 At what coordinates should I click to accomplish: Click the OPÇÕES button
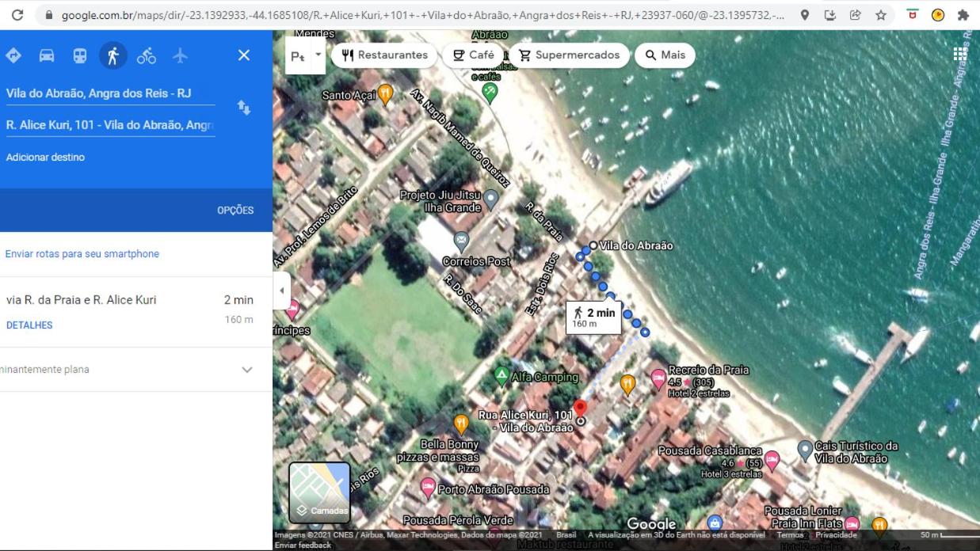pos(235,211)
